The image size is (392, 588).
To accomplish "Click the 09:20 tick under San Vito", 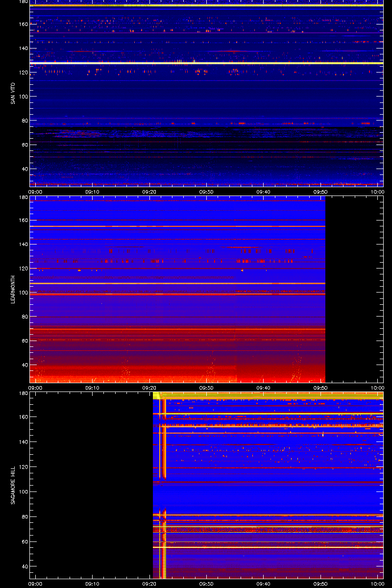I will click(149, 192).
